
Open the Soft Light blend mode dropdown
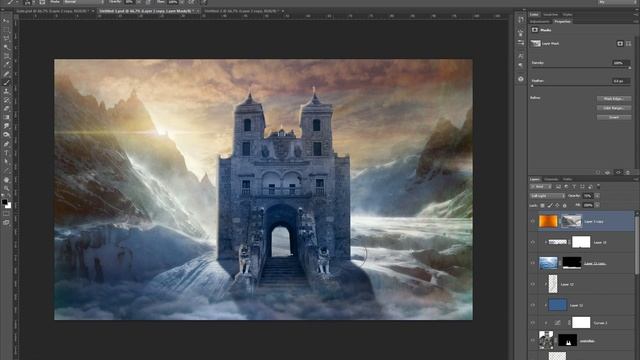pos(547,196)
